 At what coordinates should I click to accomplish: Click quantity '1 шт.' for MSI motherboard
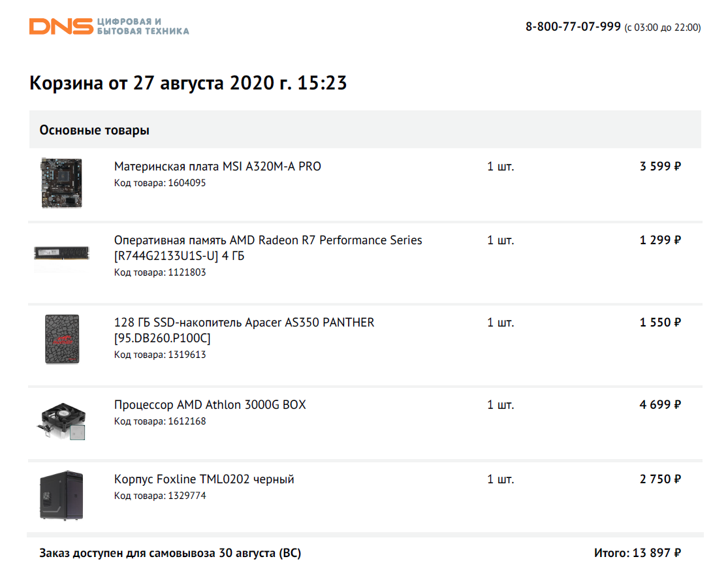(x=501, y=167)
